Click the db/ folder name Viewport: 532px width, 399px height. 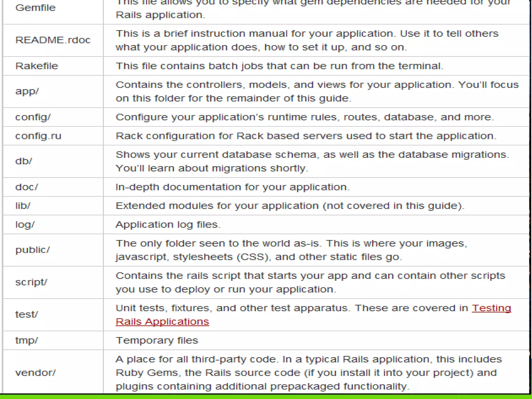click(24, 161)
